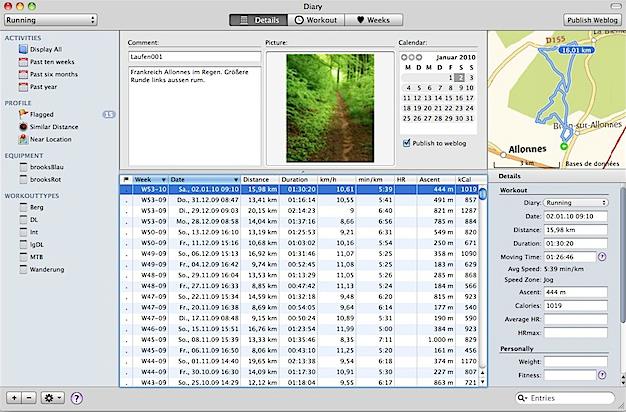Select the Past year calendar icon
The height and width of the screenshot is (412, 626).
[23, 87]
